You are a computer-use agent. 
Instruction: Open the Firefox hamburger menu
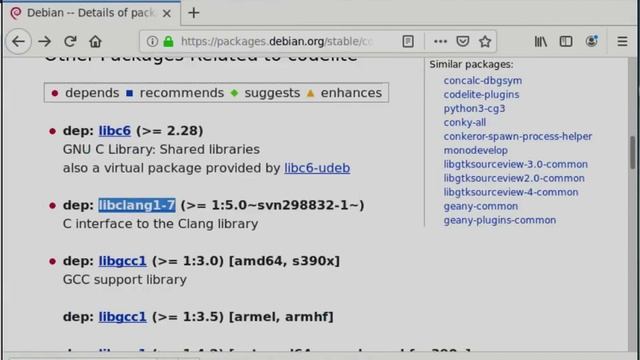[x=622, y=41]
